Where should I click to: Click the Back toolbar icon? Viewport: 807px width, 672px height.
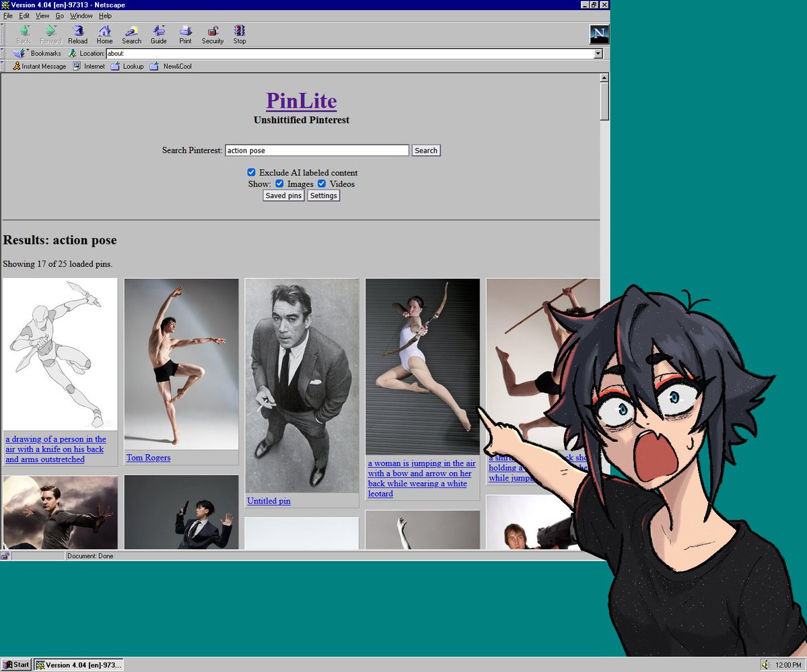(x=23, y=34)
